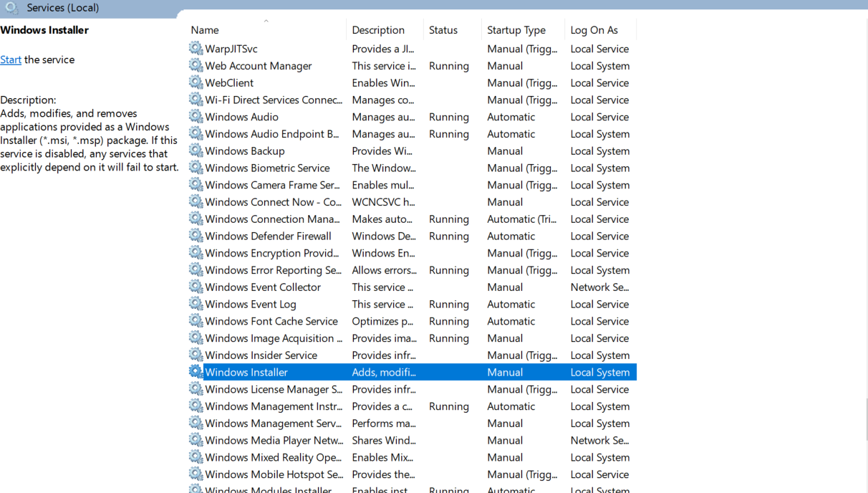Viewport: 868px width, 493px height.
Task: Select the WarpJITSvc service name
Action: pyautogui.click(x=231, y=49)
